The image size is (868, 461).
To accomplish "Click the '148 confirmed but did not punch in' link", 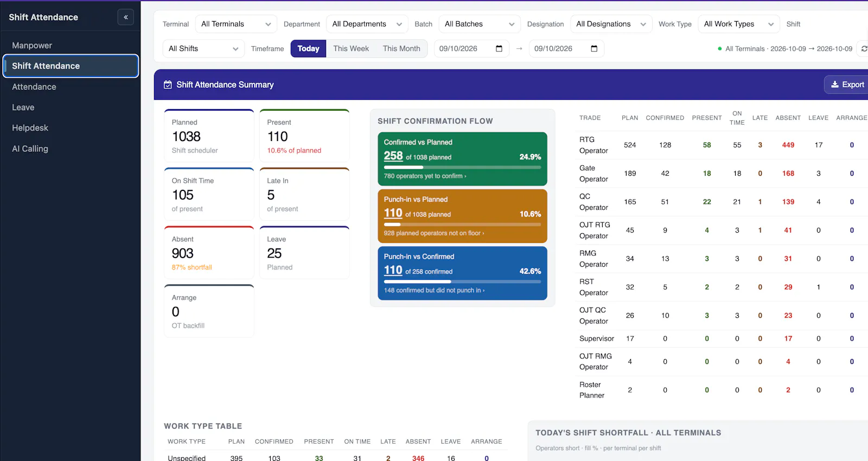I will [434, 291].
